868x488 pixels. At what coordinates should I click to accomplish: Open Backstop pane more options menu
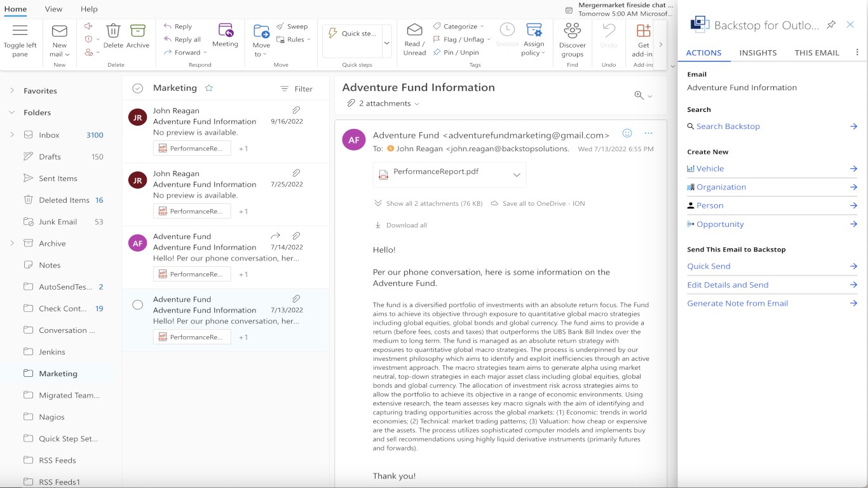pyautogui.click(x=857, y=53)
